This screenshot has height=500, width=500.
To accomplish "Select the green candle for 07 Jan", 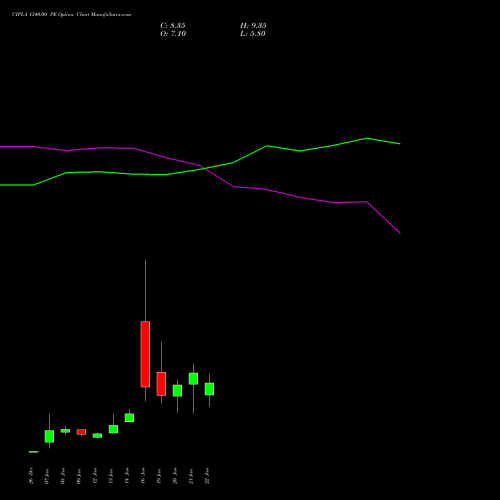I will 49,436.
